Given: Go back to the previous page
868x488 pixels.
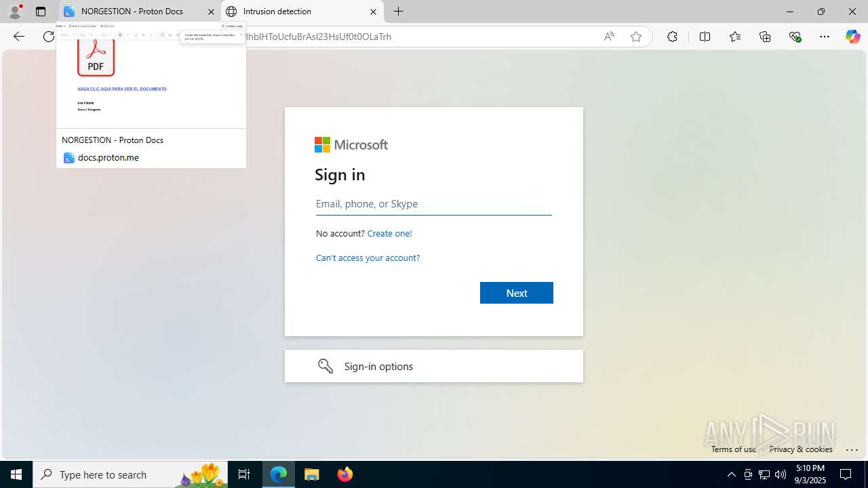Looking at the screenshot, I should [x=19, y=37].
